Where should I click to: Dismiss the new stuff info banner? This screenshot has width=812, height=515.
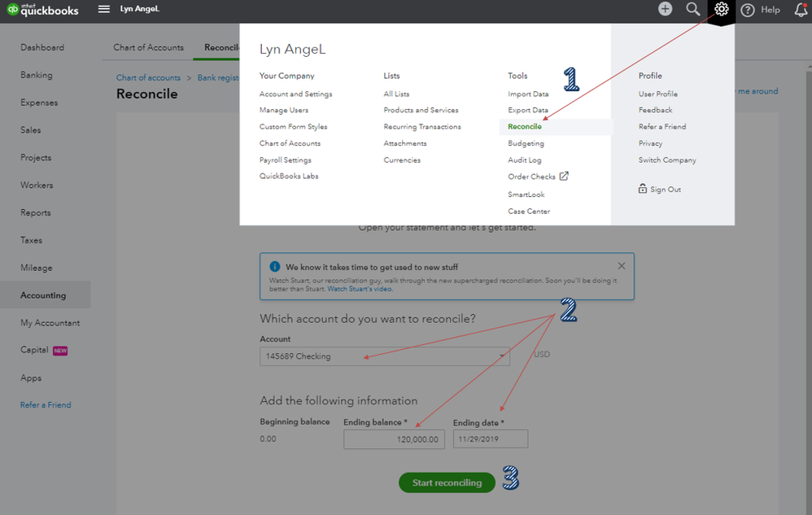point(622,265)
